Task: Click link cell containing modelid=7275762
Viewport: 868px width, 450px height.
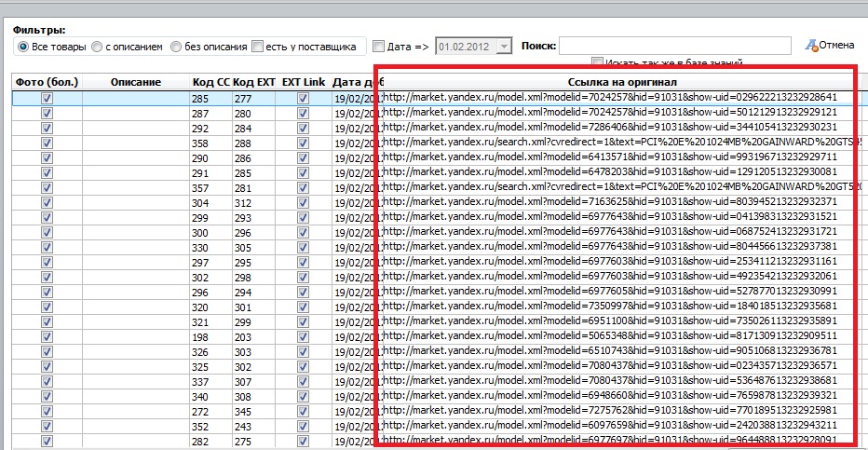Action: (622, 411)
